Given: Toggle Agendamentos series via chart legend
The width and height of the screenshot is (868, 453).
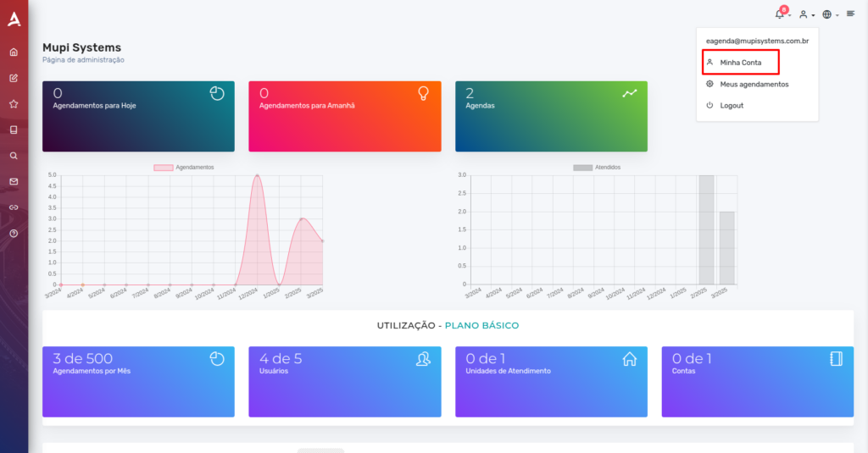Looking at the screenshot, I should coord(184,167).
